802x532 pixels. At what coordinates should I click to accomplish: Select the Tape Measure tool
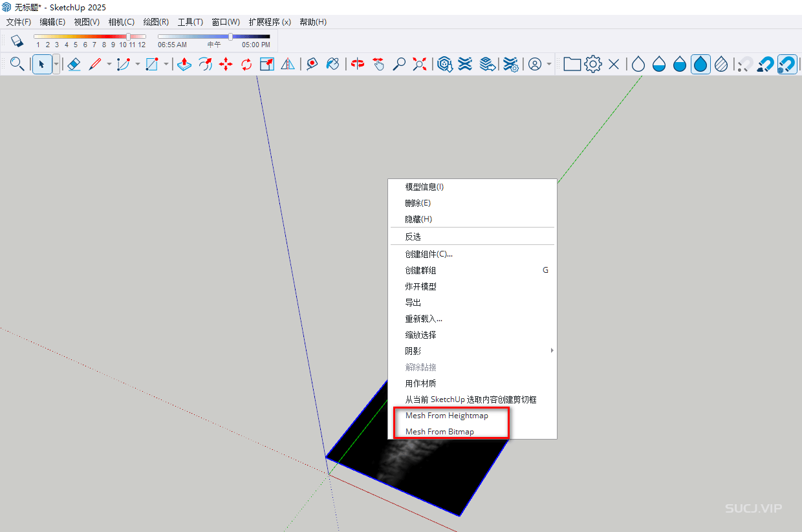point(312,64)
